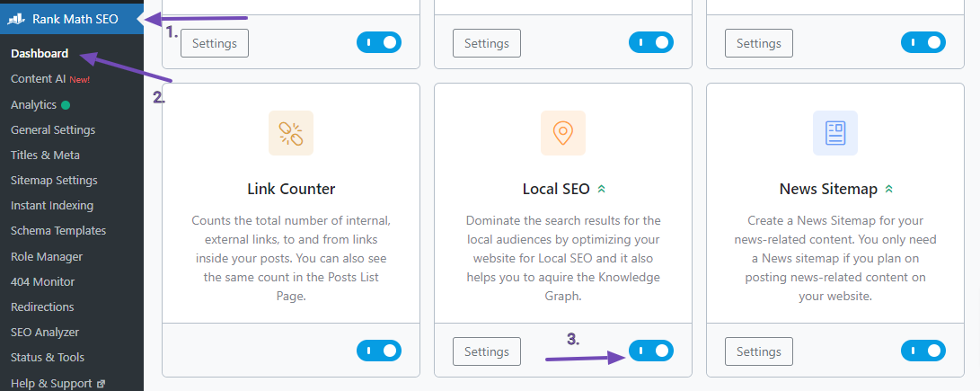Click Settings in the top-middle module card

click(487, 43)
